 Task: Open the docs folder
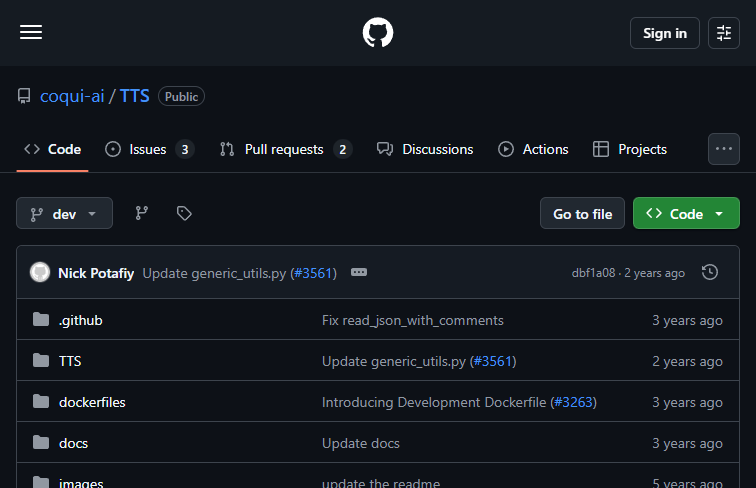[73, 444]
